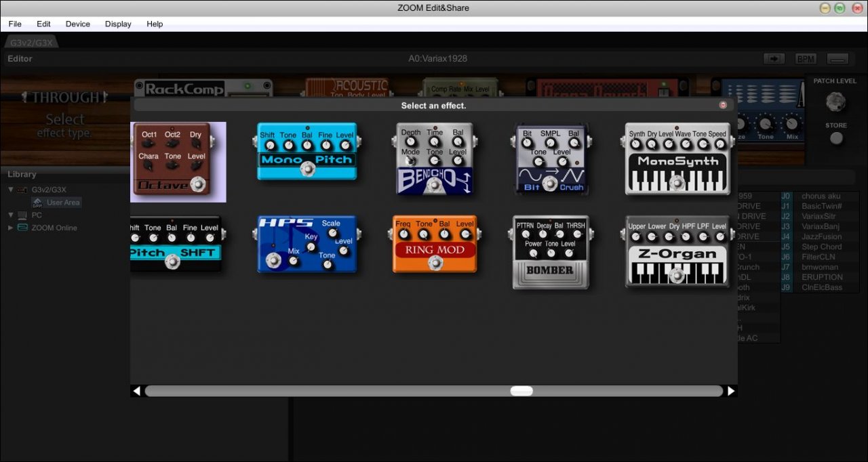Image resolution: width=868 pixels, height=462 pixels.
Task: Select patch J4 JazzFusion
Action: tap(819, 236)
